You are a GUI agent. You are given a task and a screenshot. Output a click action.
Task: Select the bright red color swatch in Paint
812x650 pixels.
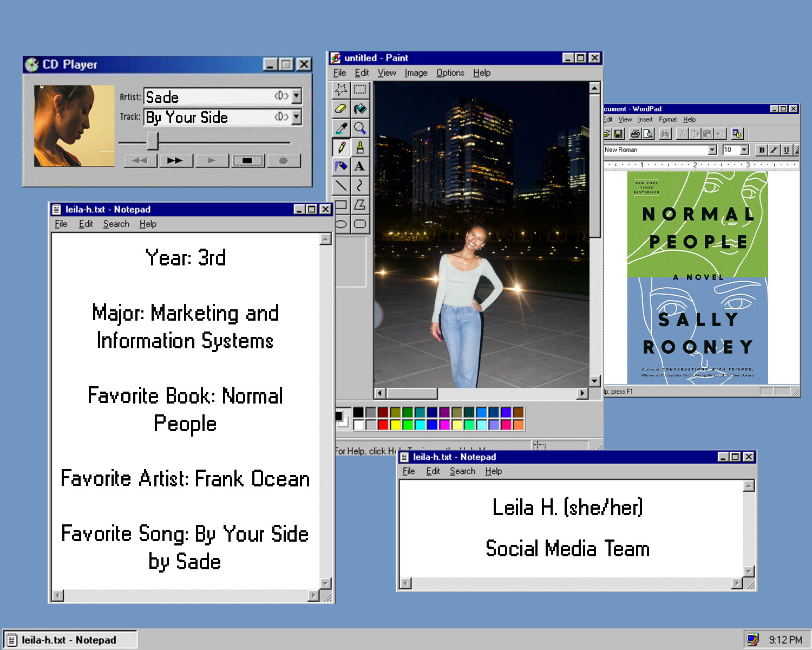pos(383,425)
